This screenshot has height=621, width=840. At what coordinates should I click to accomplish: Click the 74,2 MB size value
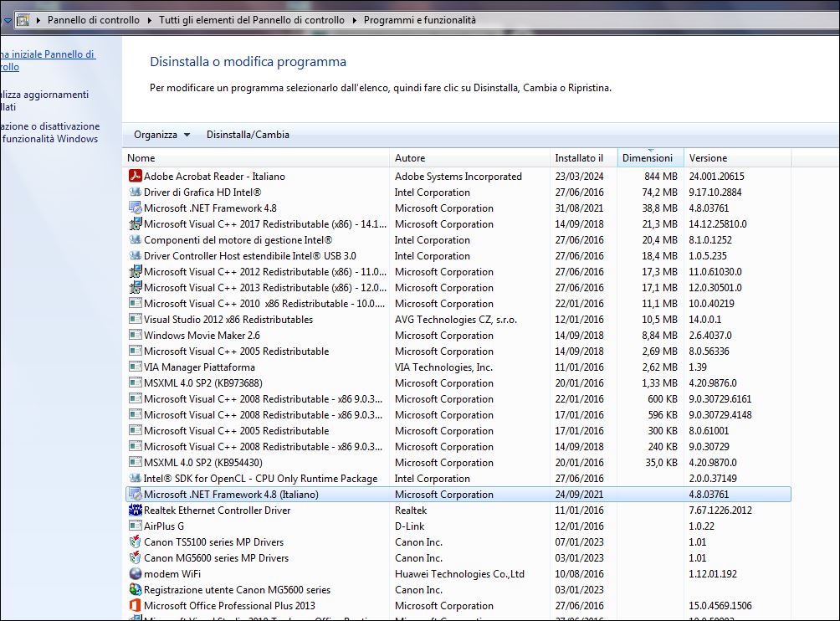tap(659, 192)
